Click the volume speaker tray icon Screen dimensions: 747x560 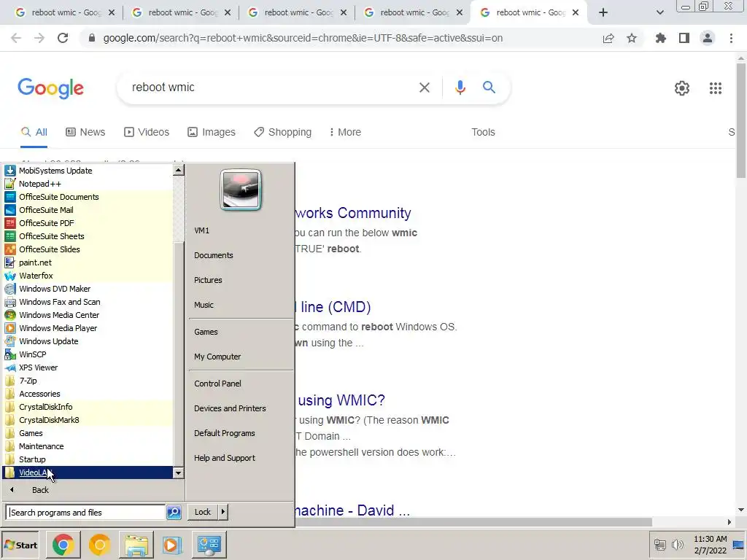(677, 544)
